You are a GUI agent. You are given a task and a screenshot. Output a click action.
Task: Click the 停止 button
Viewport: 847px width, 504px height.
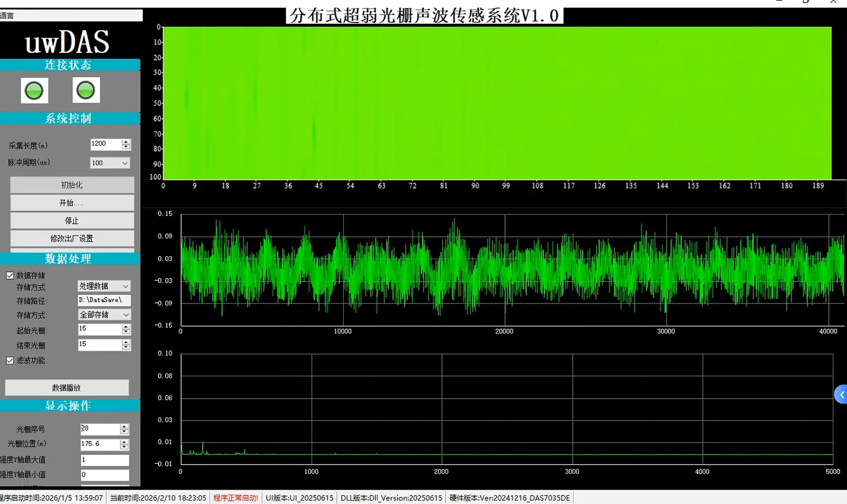point(72,221)
